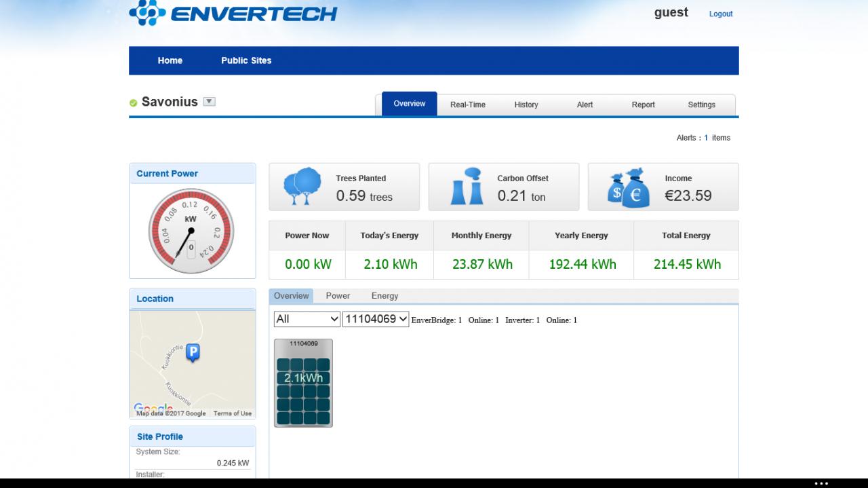Click the Current Power gauge dial

click(x=191, y=231)
